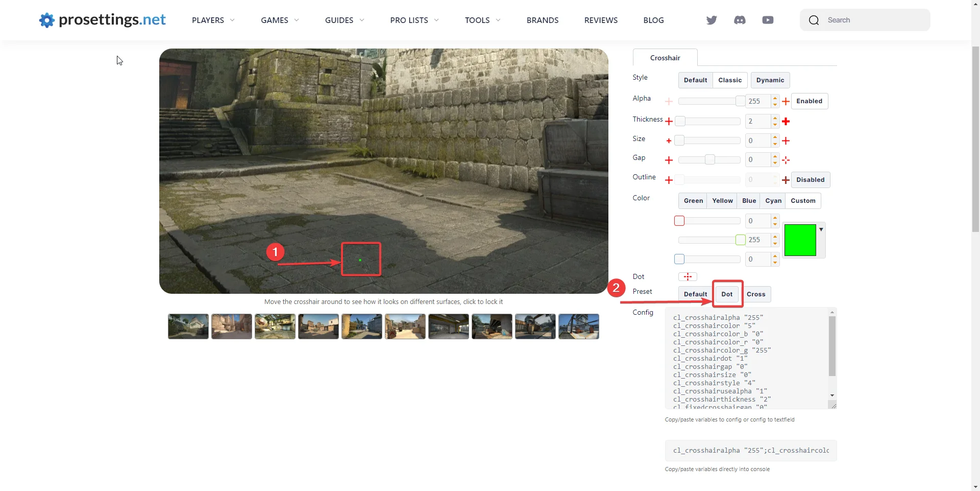The image size is (980, 491).
Task: Open the Discord icon link
Action: (740, 20)
